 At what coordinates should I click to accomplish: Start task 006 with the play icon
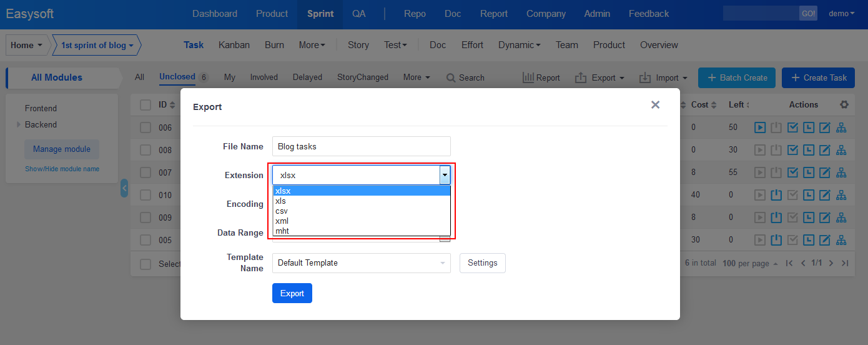760,127
